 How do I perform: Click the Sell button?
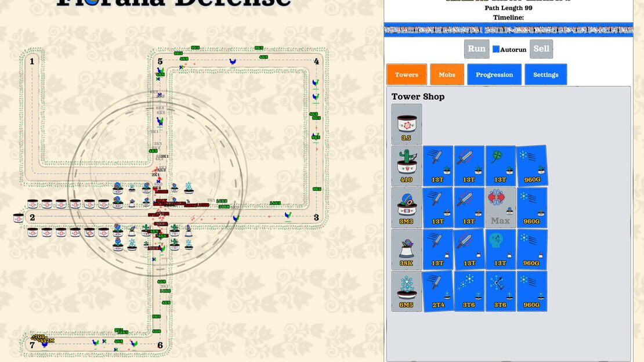point(541,49)
